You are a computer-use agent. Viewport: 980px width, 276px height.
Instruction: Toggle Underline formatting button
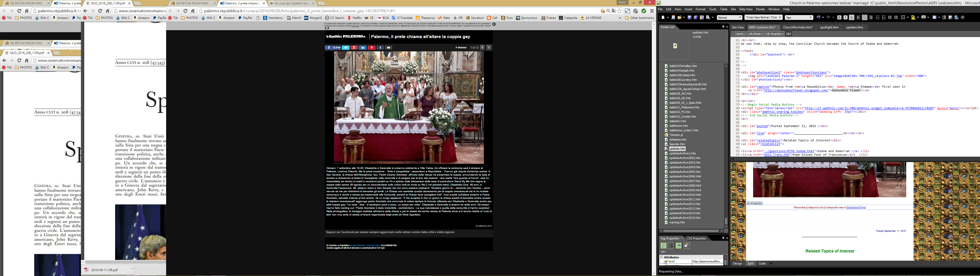point(851,18)
